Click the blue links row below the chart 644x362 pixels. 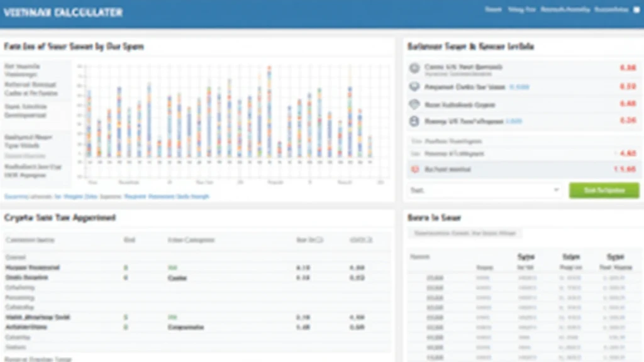(x=107, y=197)
